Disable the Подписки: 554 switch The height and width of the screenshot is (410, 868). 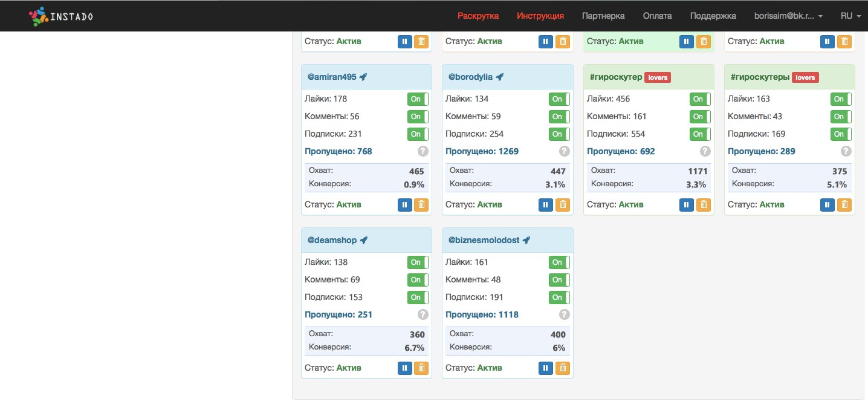tap(700, 134)
